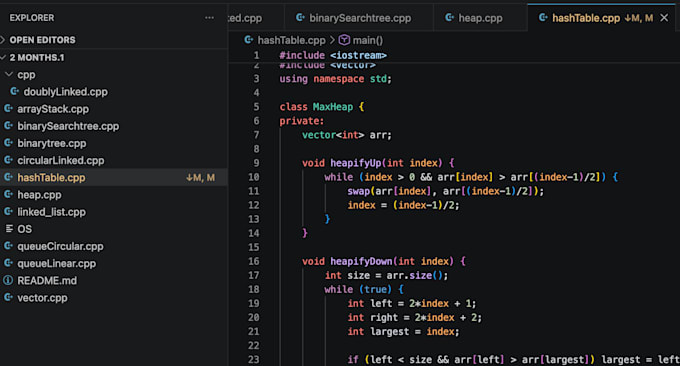Click line number 5 in the gutter
The height and width of the screenshot is (366, 680).
[256, 107]
